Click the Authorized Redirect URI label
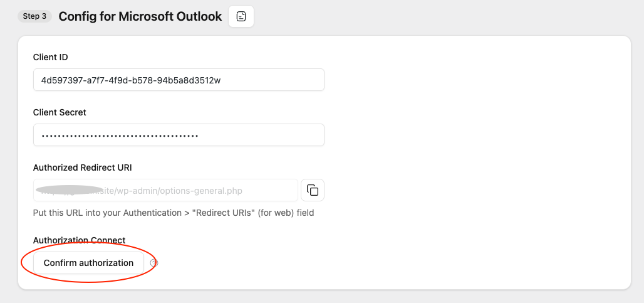The height and width of the screenshot is (303, 644). [x=82, y=167]
